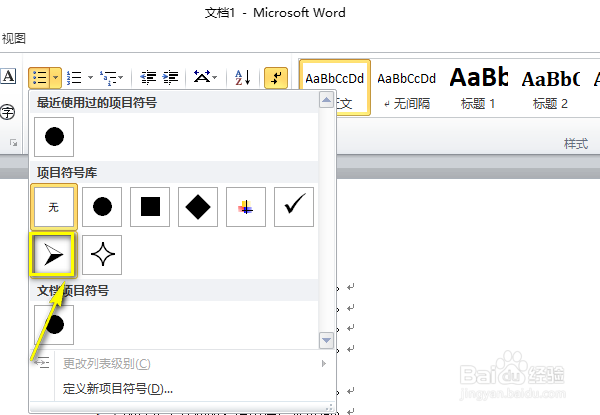
Task: Click the numbering list button
Action: coord(74,78)
